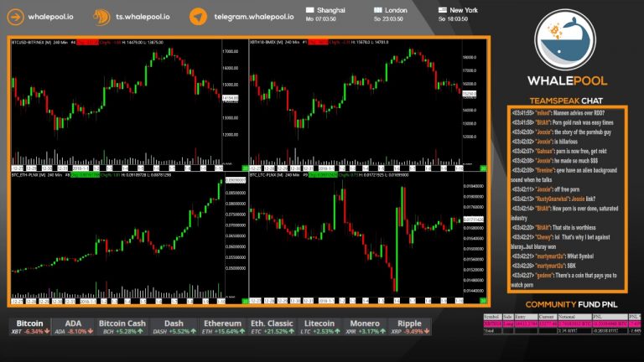644x362 pixels.
Task: Click the horse head icon beside ts.whalepool.io
Action: pos(101,18)
